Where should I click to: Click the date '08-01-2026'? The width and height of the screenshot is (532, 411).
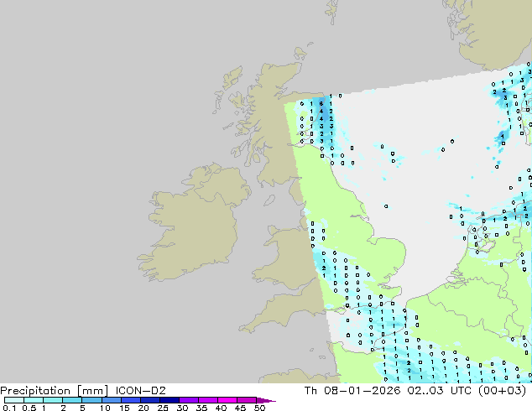362,391
